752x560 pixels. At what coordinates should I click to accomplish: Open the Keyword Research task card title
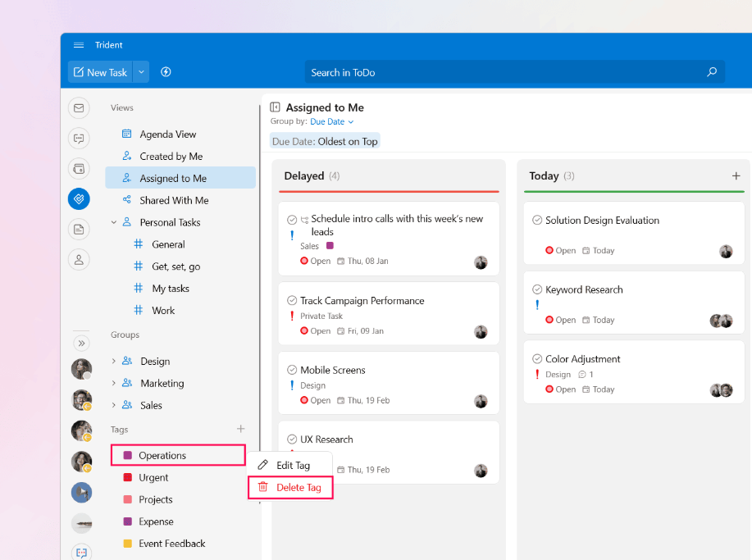[584, 289]
